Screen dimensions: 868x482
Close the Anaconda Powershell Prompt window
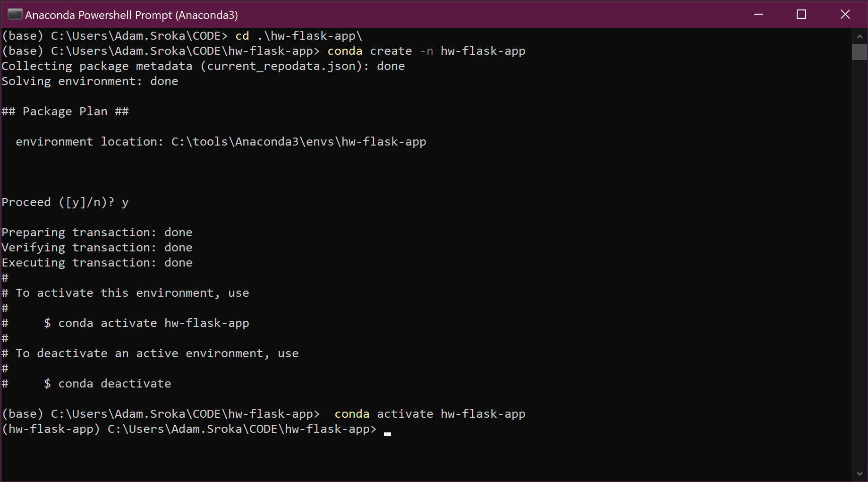(845, 14)
